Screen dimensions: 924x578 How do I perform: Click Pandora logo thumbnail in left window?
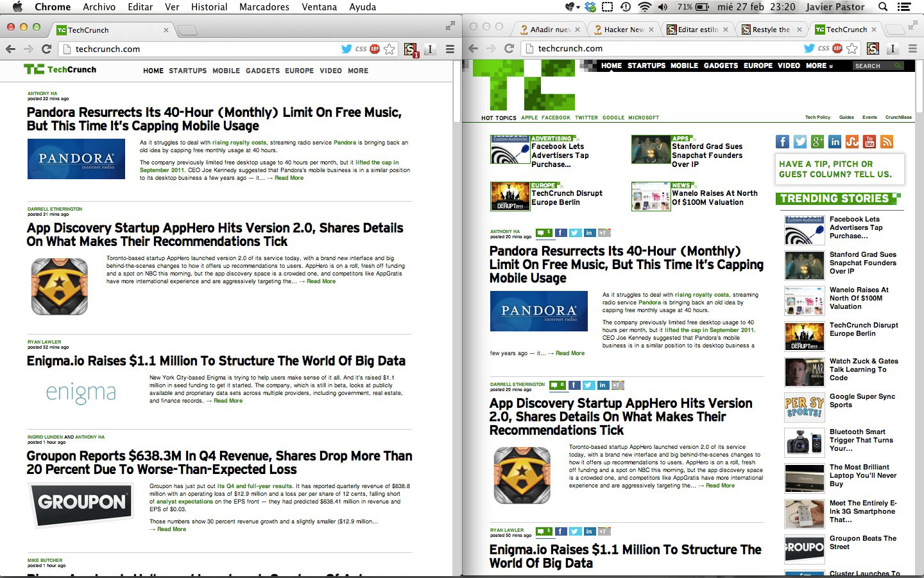tap(76, 159)
